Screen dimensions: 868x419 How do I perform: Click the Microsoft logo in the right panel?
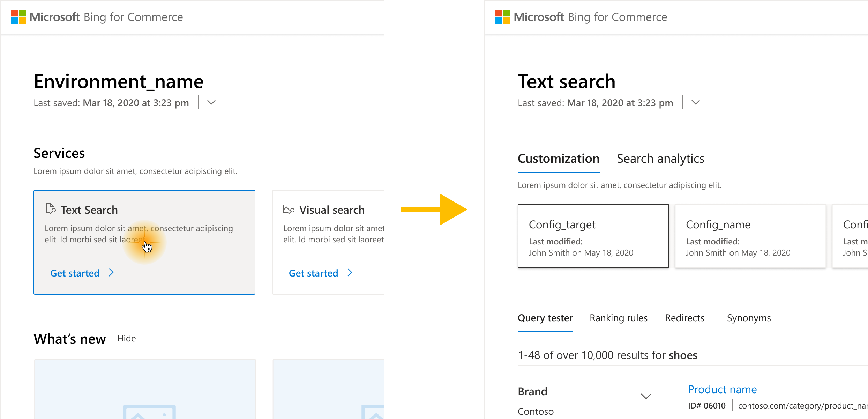(503, 17)
